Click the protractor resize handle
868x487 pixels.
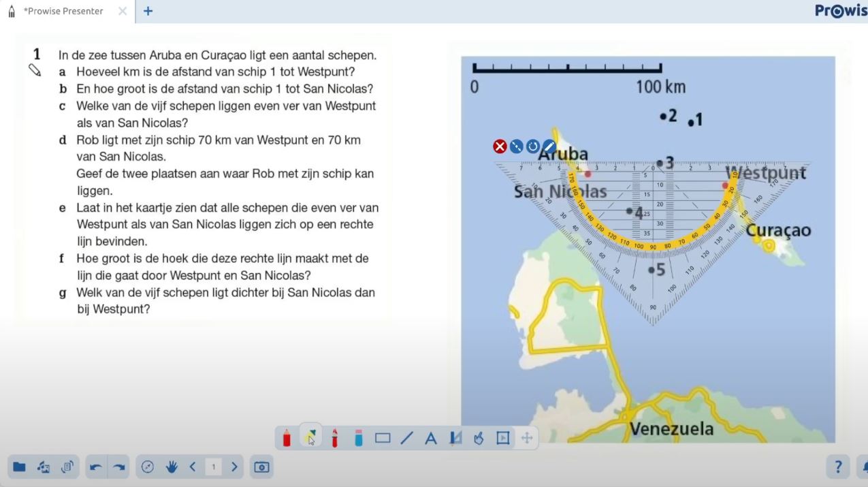pyautogui.click(x=516, y=146)
